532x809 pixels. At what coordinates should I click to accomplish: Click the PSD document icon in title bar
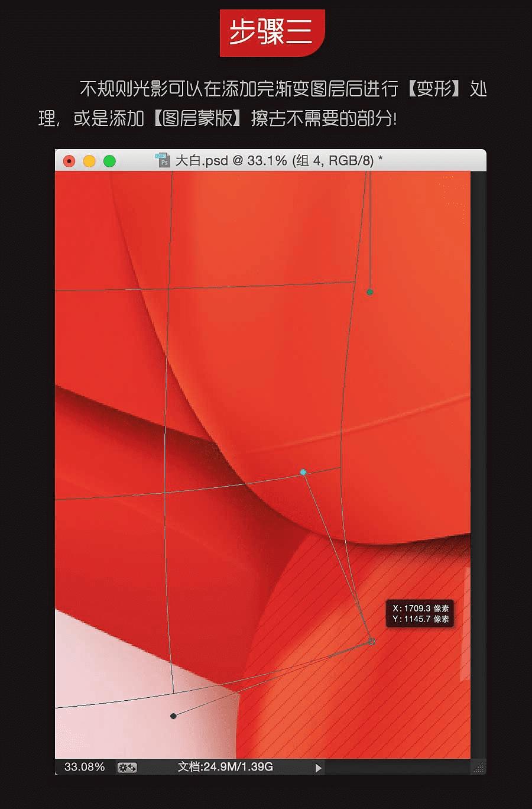pos(163,160)
